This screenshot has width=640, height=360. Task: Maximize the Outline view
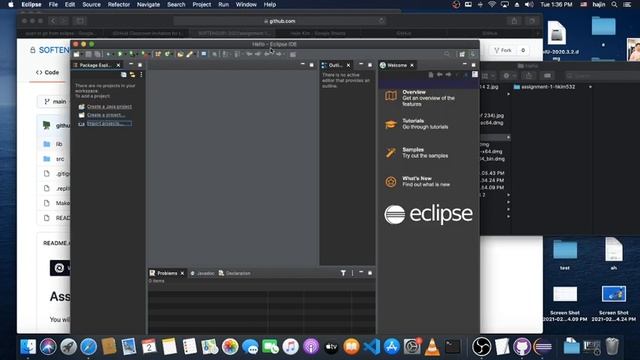pos(370,65)
